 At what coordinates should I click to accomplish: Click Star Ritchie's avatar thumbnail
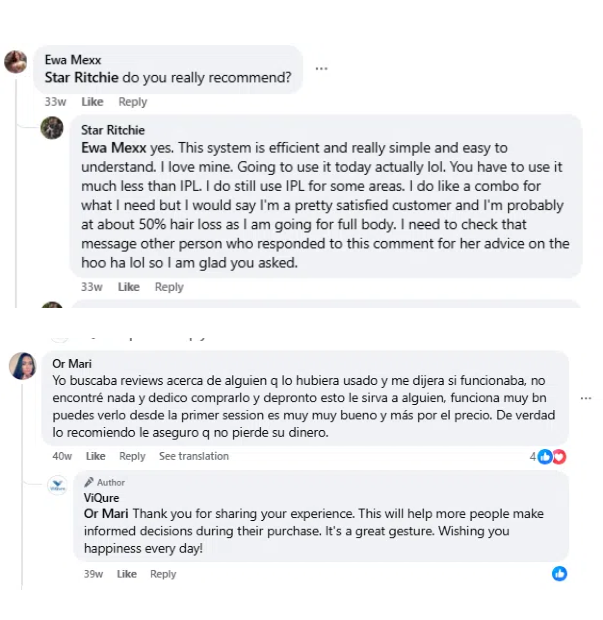[x=52, y=129]
